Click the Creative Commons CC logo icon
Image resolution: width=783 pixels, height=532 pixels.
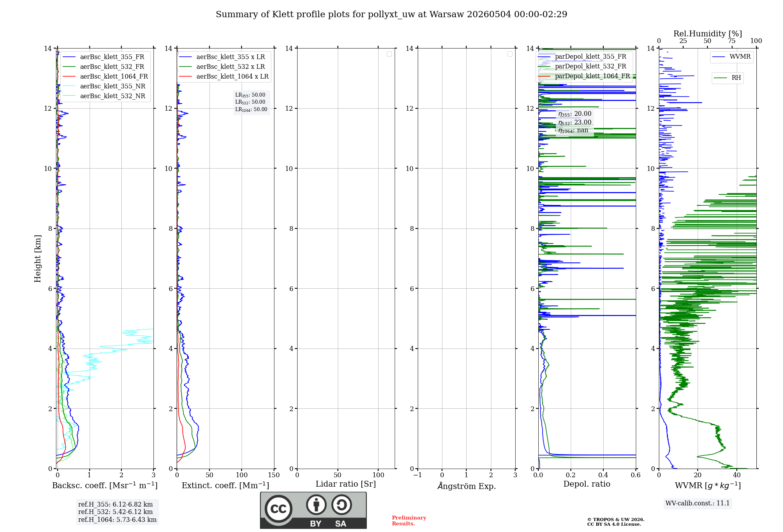pos(278,509)
